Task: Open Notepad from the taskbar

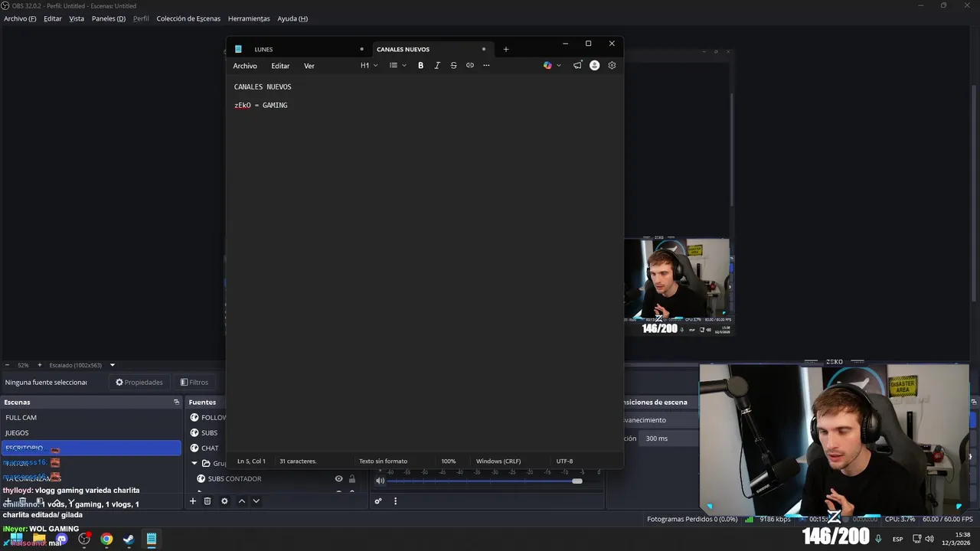Action: point(152,539)
